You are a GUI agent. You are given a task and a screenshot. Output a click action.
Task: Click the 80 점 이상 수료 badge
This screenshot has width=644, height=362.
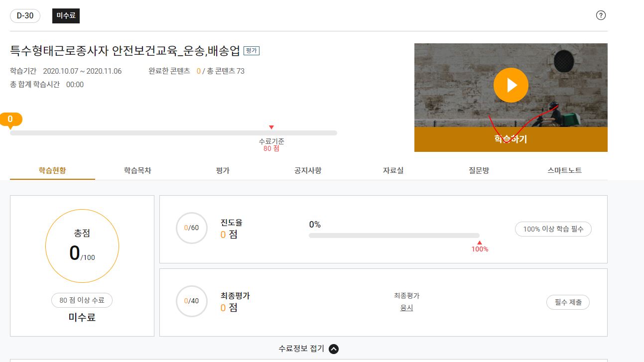tap(82, 300)
